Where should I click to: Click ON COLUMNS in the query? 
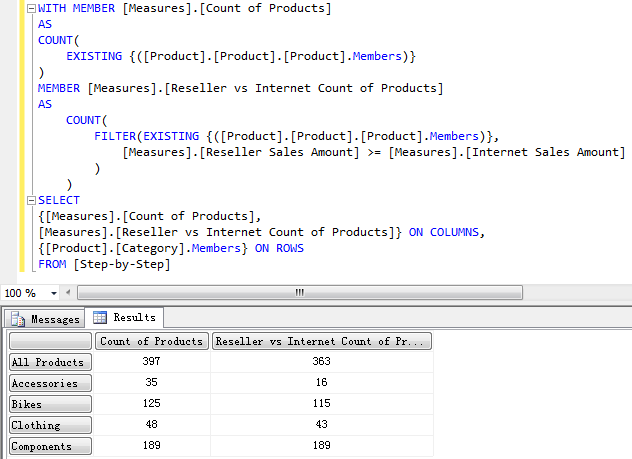coord(444,232)
